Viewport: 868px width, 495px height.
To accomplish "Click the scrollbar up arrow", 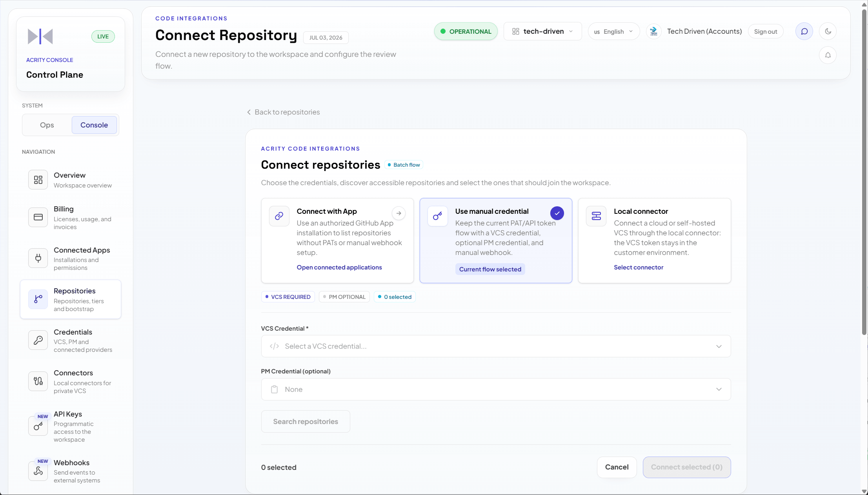I will pos(864,5).
